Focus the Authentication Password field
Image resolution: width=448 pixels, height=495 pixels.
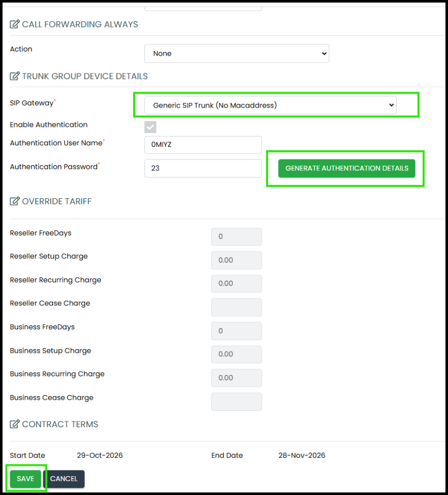click(203, 168)
